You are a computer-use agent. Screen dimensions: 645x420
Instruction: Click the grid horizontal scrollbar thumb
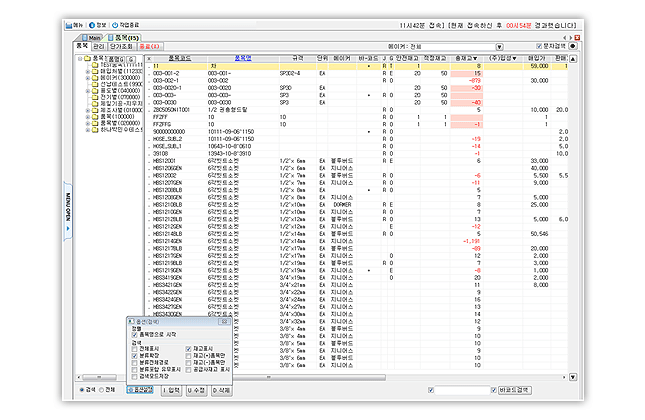[309, 377]
